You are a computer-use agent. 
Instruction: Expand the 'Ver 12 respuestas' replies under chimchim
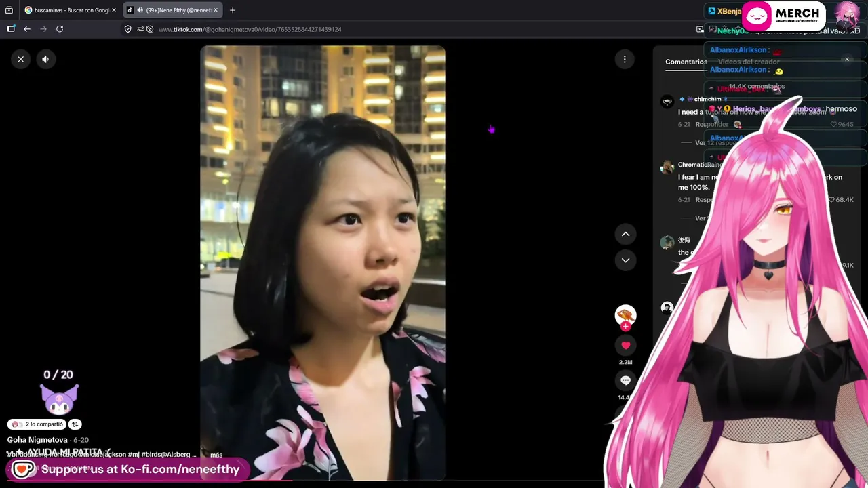(x=715, y=143)
